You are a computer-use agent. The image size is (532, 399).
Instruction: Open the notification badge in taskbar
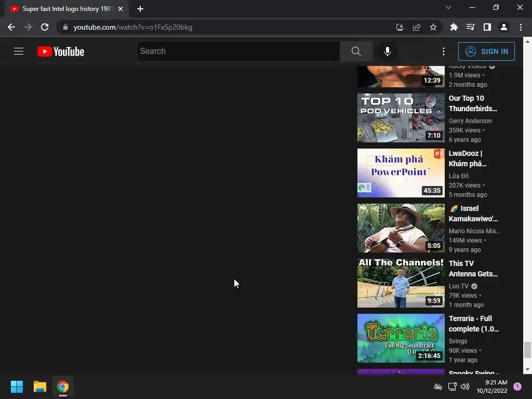(517, 387)
